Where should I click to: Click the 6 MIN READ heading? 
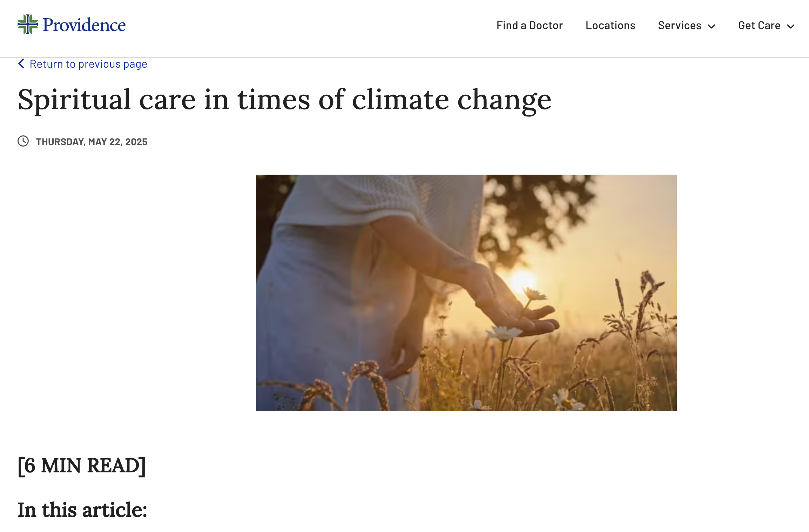[x=82, y=466]
